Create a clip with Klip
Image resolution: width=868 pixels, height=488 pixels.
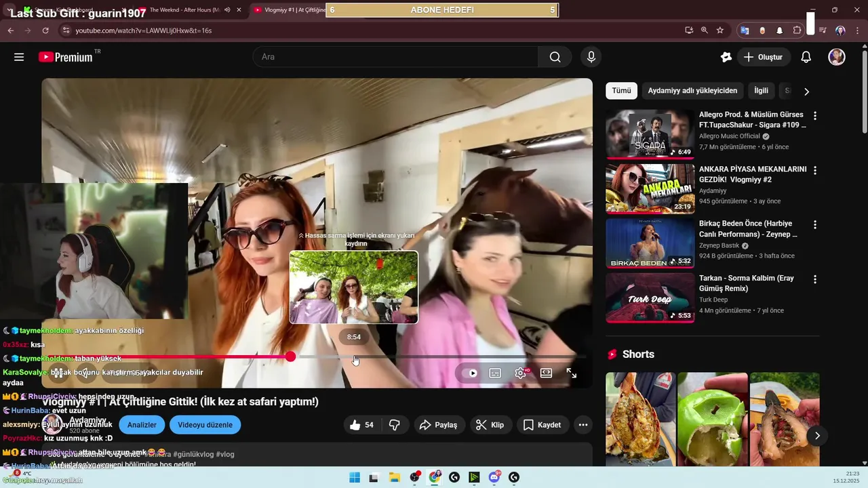tap(490, 425)
